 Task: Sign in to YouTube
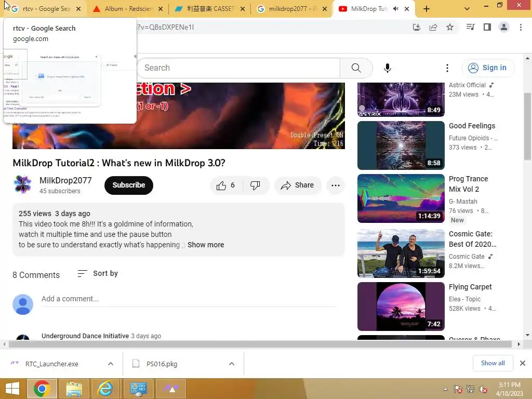pos(488,68)
